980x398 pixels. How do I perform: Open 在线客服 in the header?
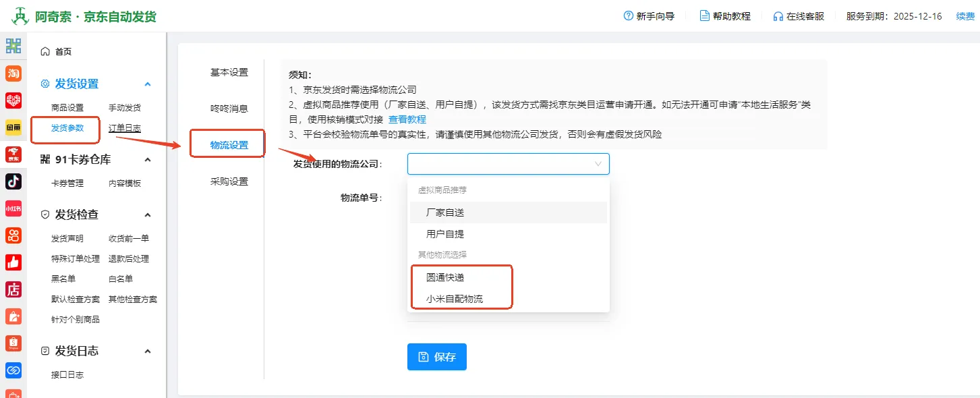click(x=805, y=16)
